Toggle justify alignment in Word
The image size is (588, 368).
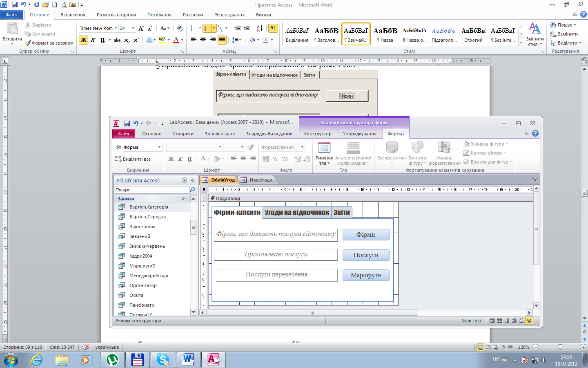(222, 40)
